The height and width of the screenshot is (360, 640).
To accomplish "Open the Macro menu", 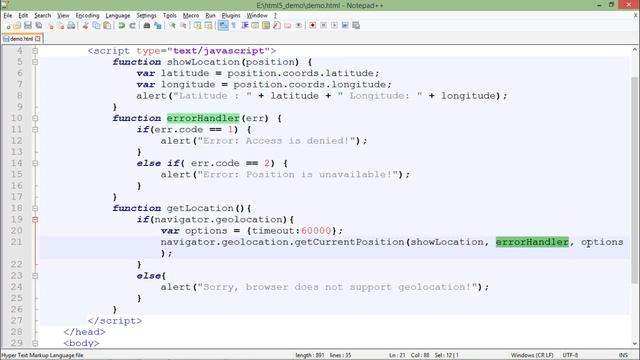I will 191,16.
